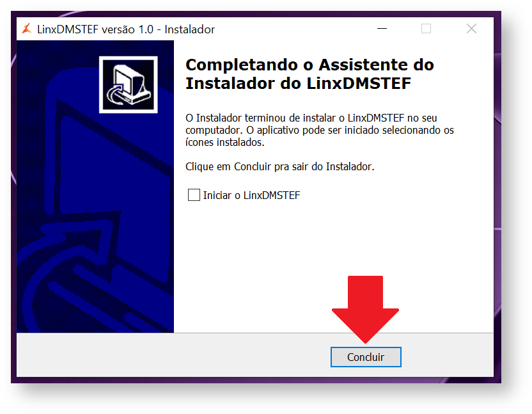
Task: Click the LinxDMSTEF logo in the title bar
Action: (27, 29)
